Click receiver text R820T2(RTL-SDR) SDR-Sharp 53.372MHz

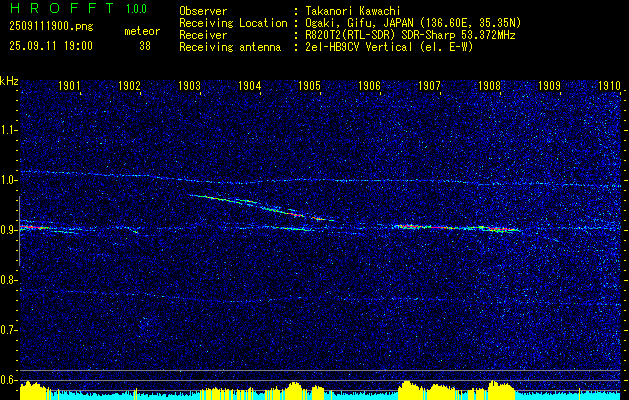click(x=410, y=35)
